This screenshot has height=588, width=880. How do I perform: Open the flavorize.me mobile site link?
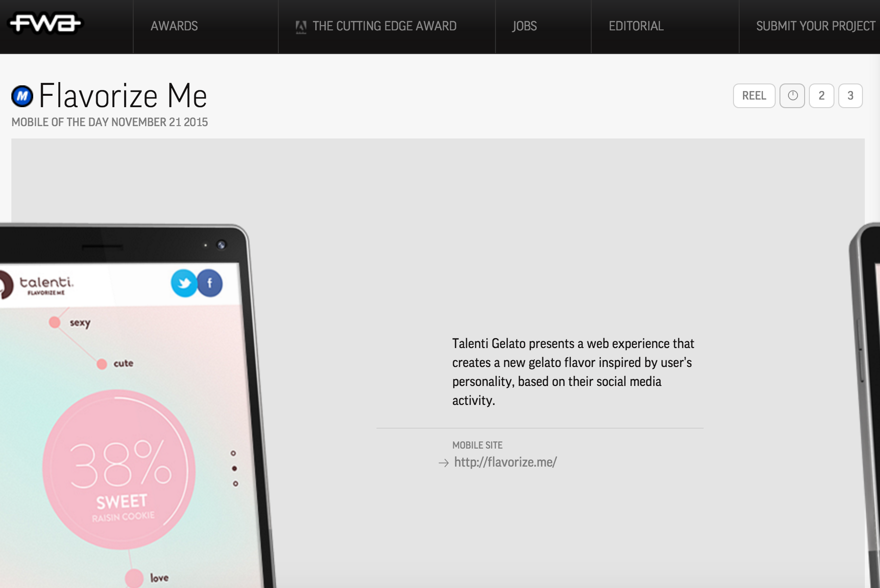coord(505,462)
